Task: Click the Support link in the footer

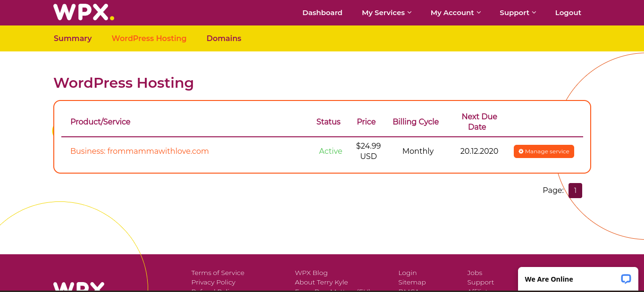Action: coord(481,282)
